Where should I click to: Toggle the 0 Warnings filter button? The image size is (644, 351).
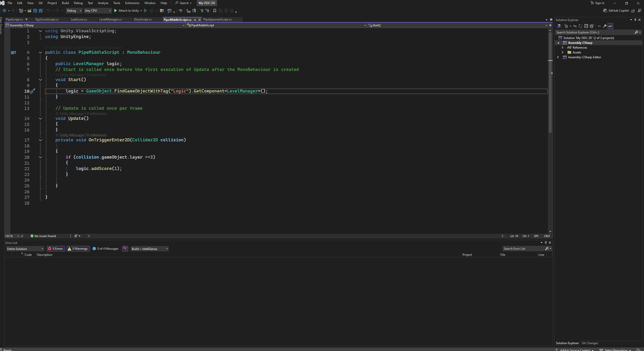coord(78,249)
